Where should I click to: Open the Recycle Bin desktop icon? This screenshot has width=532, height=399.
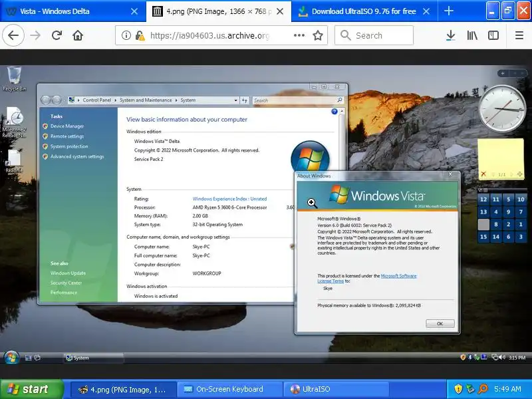point(14,78)
